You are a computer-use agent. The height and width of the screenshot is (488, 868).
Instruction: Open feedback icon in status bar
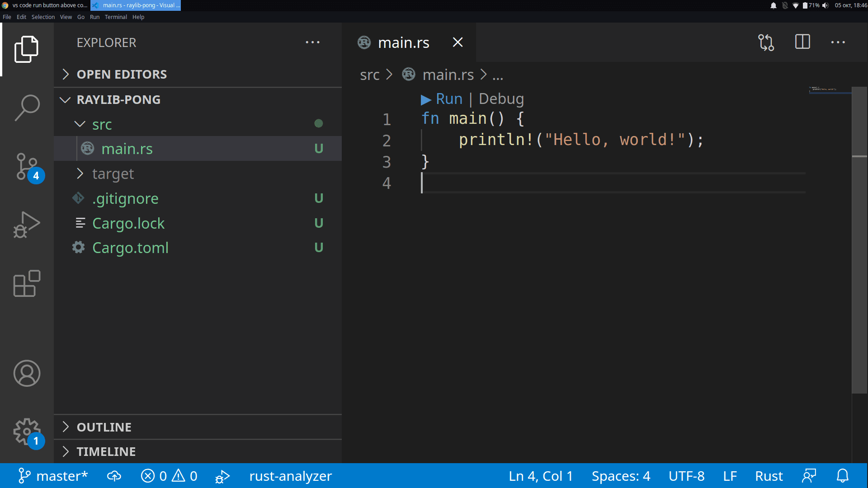tap(809, 476)
